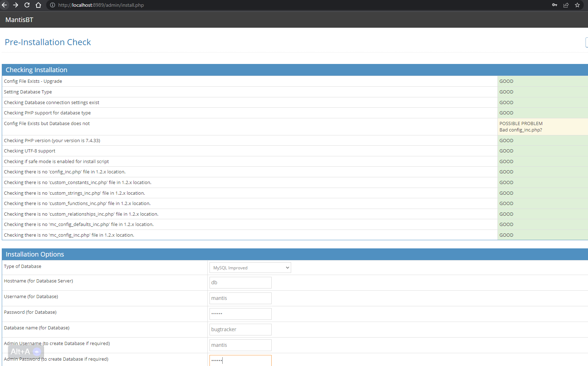
Task: Focus the Hostname field containing db
Action: [240, 282]
